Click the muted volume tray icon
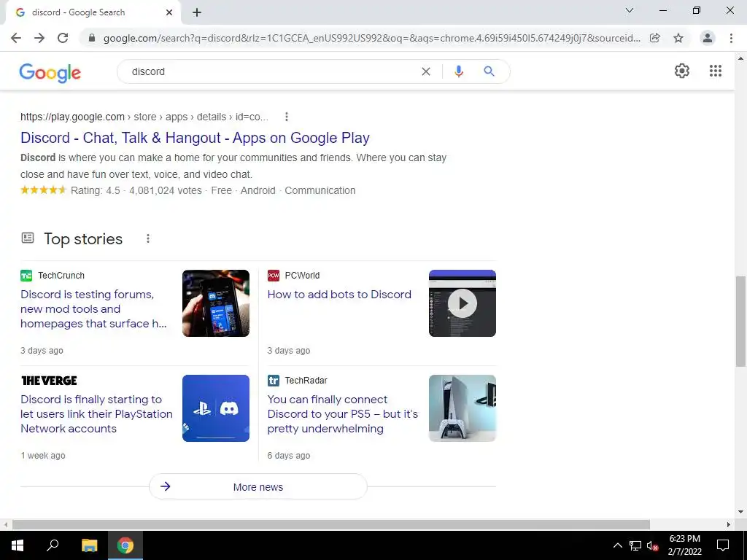The width and height of the screenshot is (747, 560). pos(653,545)
